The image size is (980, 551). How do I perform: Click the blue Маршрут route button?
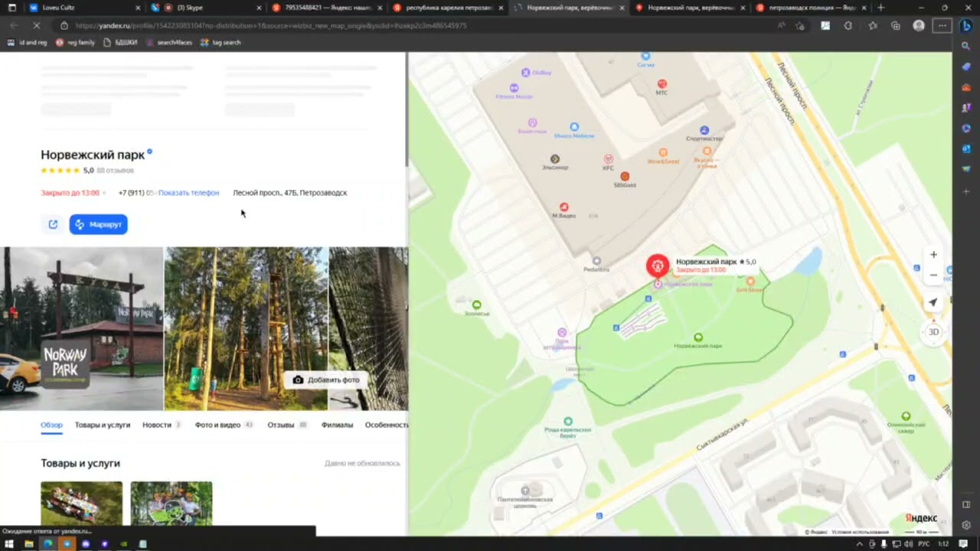[x=98, y=224]
